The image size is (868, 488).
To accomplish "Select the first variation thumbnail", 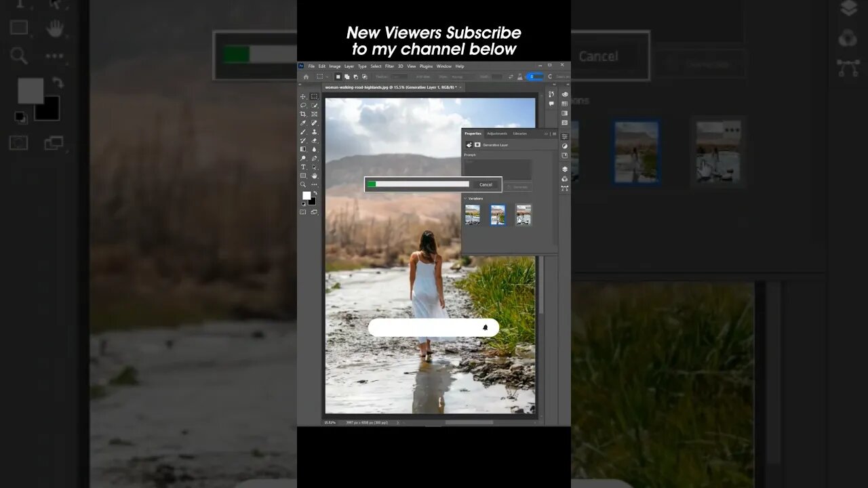I will pos(473,215).
